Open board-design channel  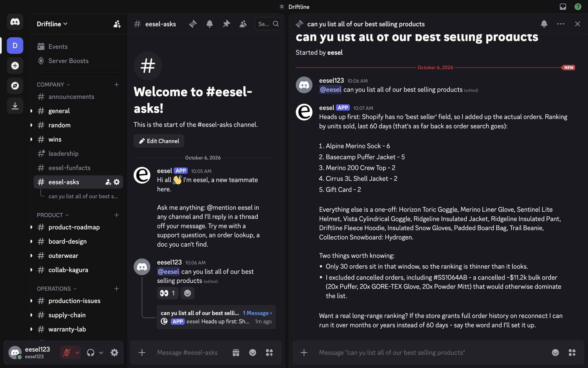78,241
